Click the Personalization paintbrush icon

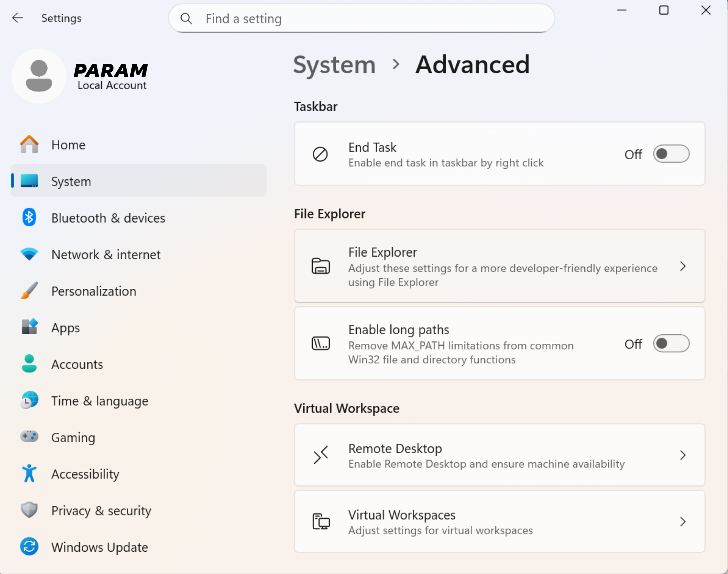click(x=29, y=291)
